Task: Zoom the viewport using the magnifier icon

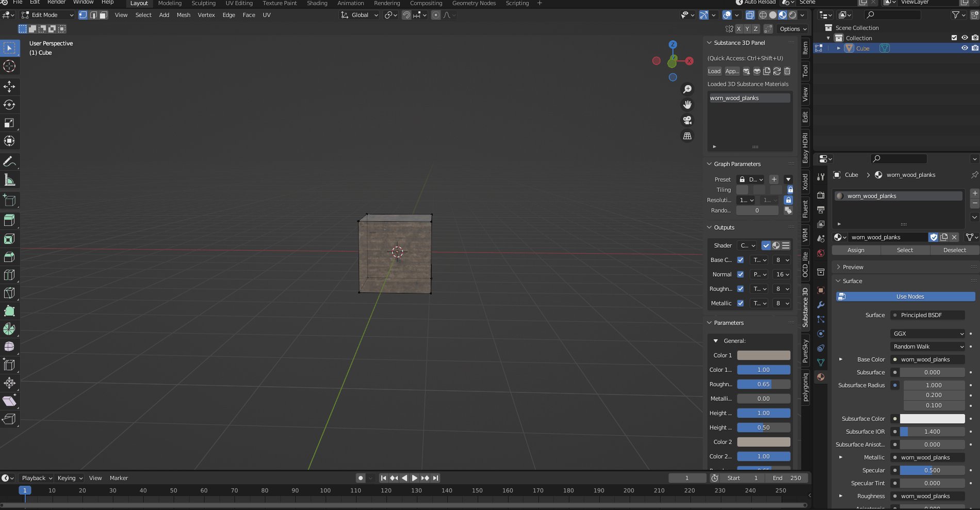Action: [x=688, y=89]
